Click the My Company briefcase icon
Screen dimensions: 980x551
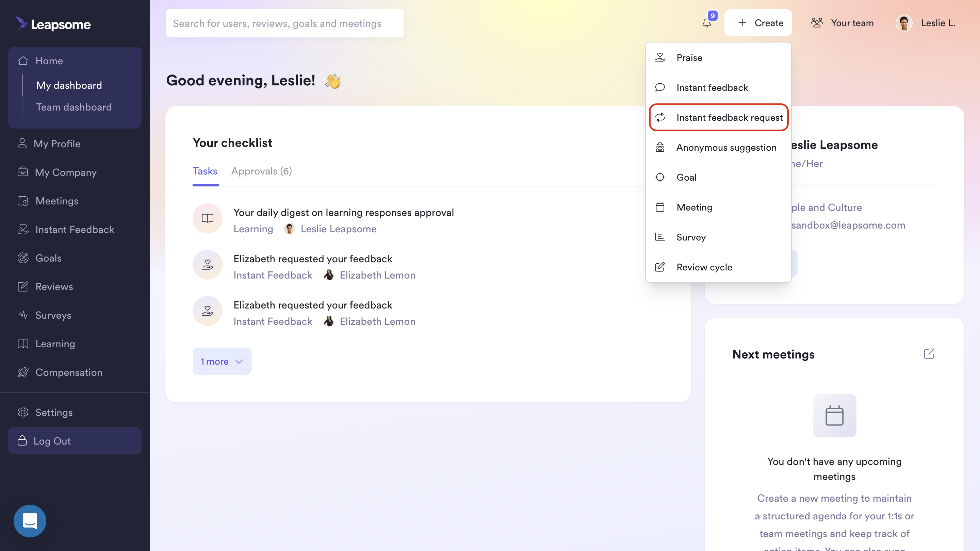(23, 172)
